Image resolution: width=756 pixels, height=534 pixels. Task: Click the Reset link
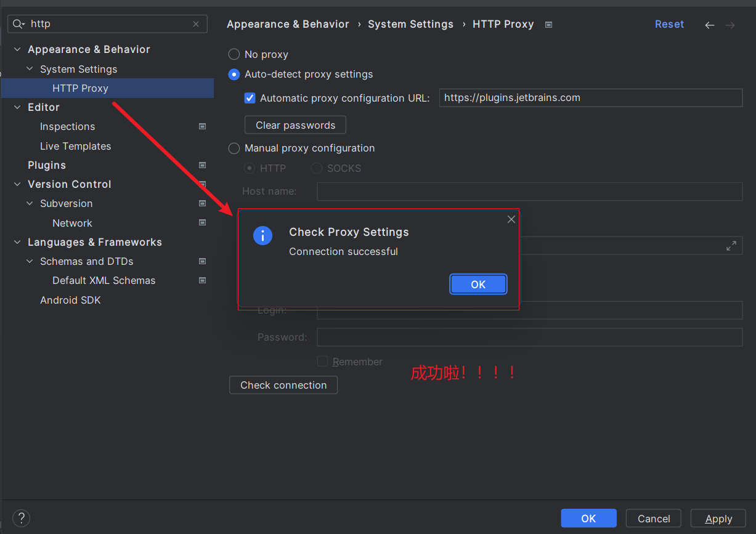[x=669, y=24]
